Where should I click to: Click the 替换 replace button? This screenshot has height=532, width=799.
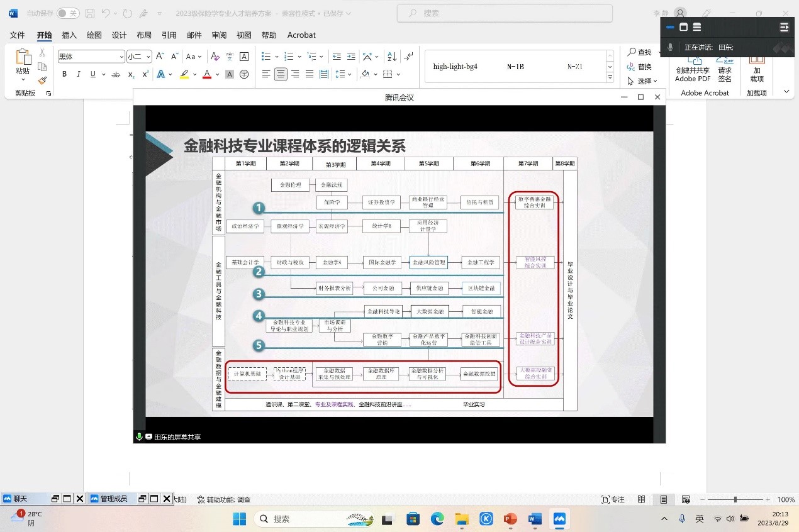coord(640,67)
